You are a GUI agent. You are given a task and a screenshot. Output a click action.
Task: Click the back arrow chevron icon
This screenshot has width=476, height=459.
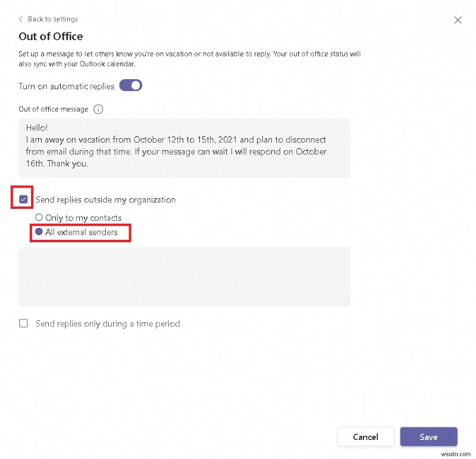point(21,19)
